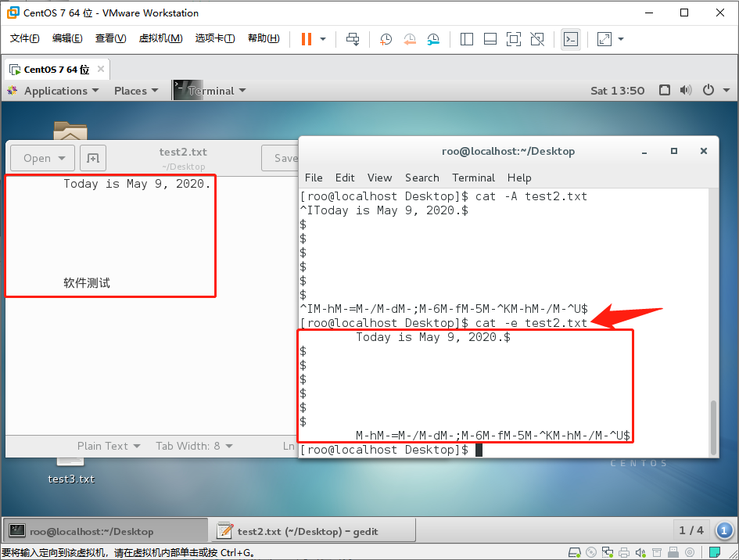The width and height of the screenshot is (739, 560).
Task: Toggle the console view display
Action: click(x=570, y=39)
